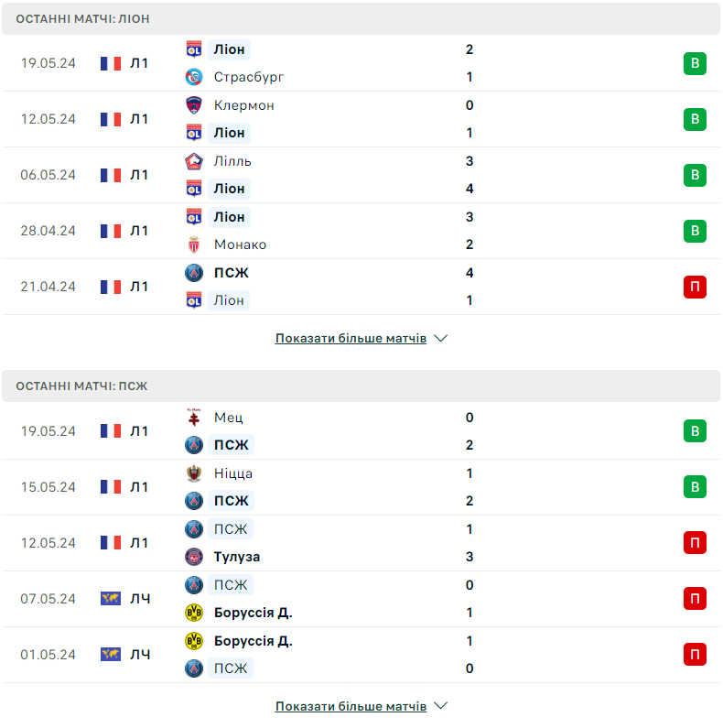723x728 pixels.
Task: Click French flag icon for 19.05.24 Lyon match
Action: tap(111, 63)
